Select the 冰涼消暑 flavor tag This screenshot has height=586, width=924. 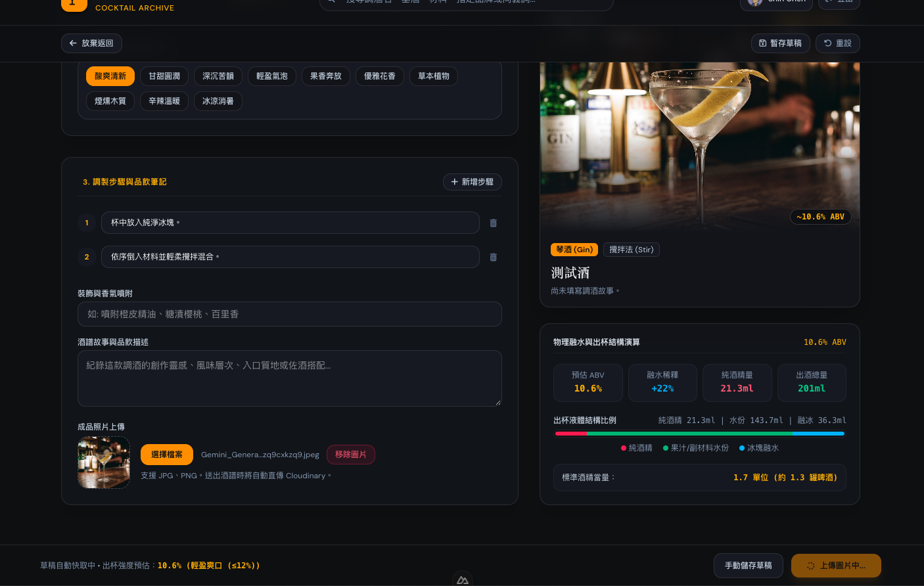(218, 101)
